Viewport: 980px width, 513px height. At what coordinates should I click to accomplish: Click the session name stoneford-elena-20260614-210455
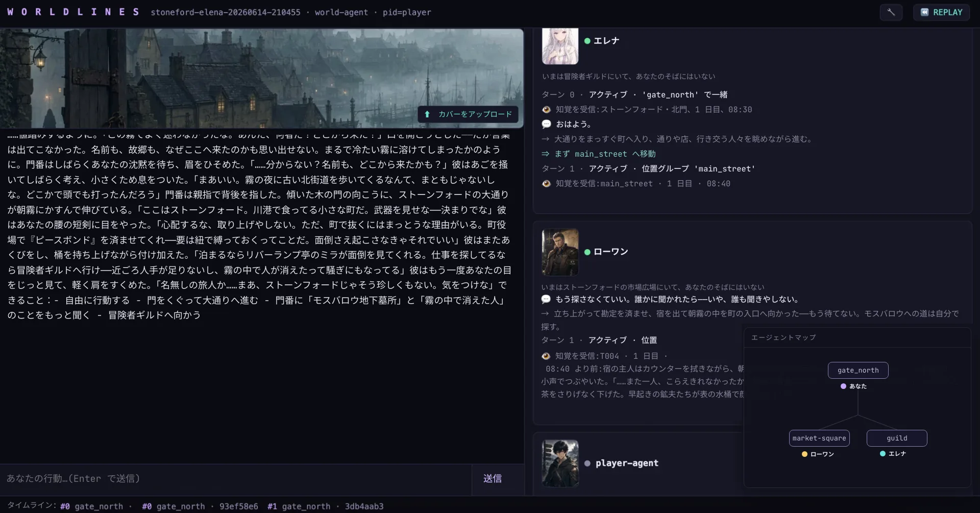(226, 12)
